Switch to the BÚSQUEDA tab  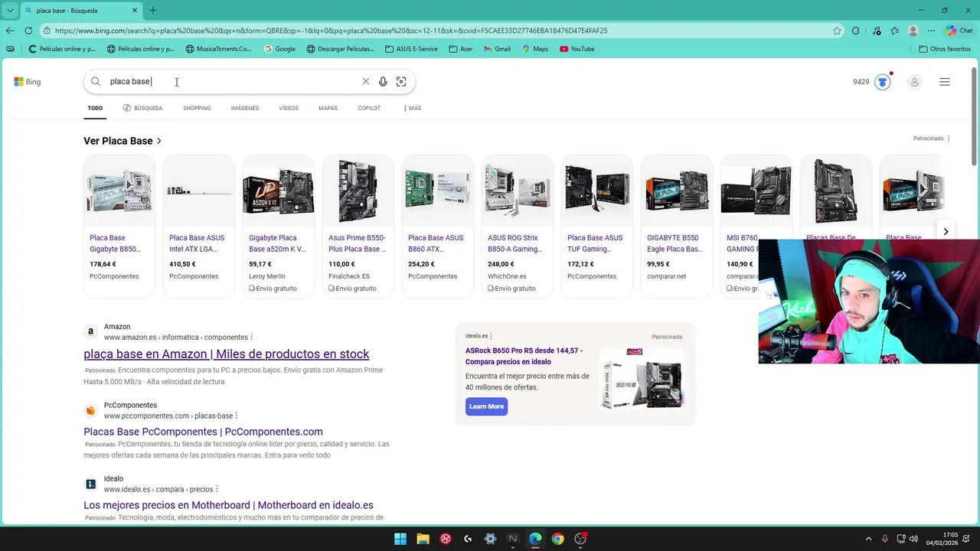click(x=142, y=108)
